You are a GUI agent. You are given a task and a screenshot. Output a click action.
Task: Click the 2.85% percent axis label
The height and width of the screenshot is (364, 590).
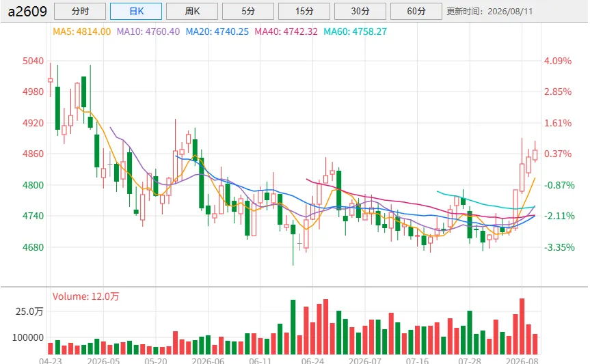pyautogui.click(x=558, y=92)
